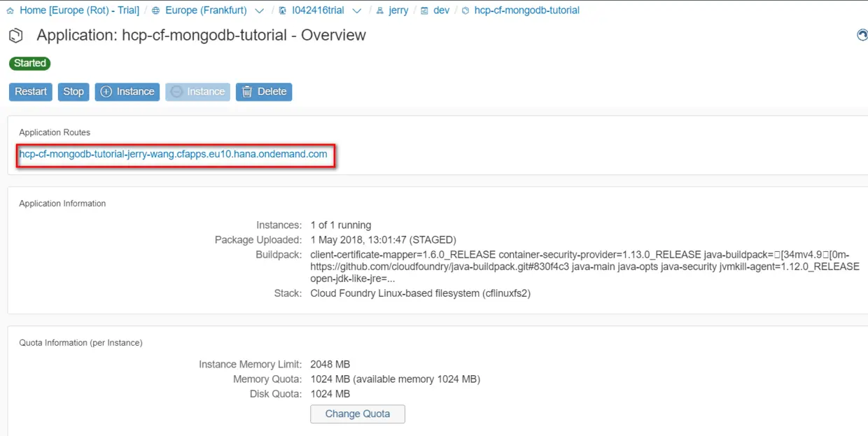Click account icon before I042416trial
The height and width of the screenshot is (436, 868).
click(x=282, y=10)
